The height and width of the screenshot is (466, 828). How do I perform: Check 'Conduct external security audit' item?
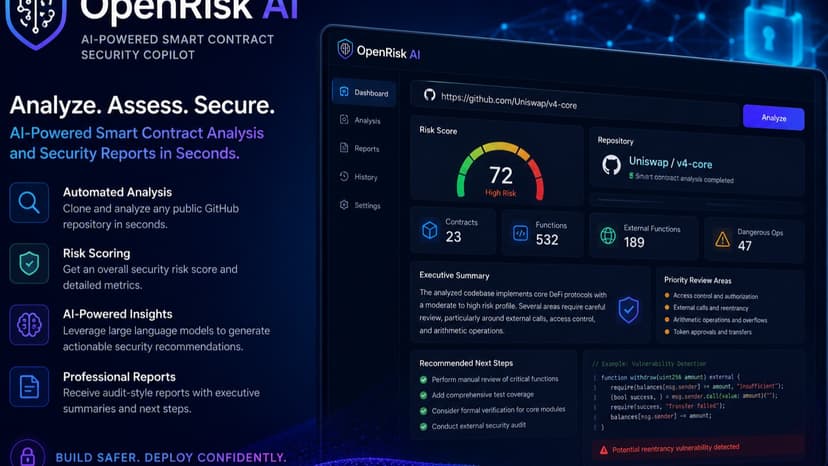click(x=423, y=426)
